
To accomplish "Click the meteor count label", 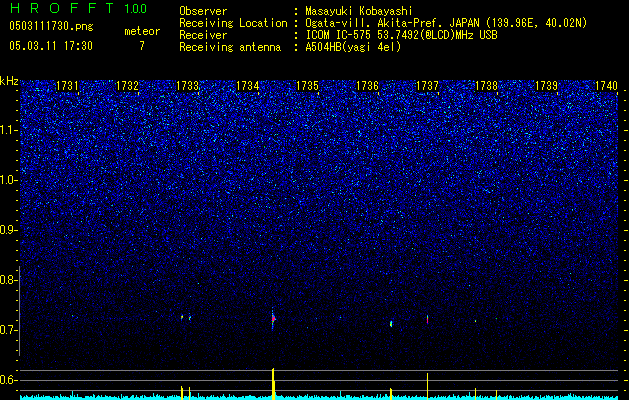I will [x=142, y=31].
